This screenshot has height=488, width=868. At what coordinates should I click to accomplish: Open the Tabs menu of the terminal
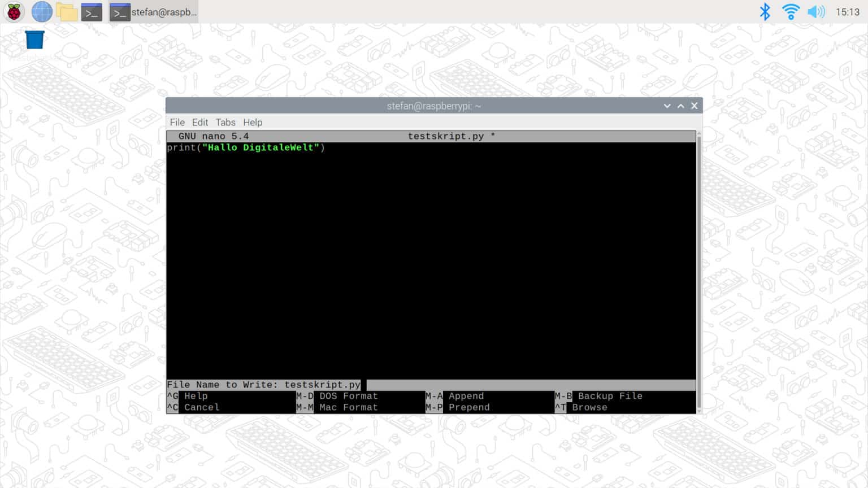point(225,122)
